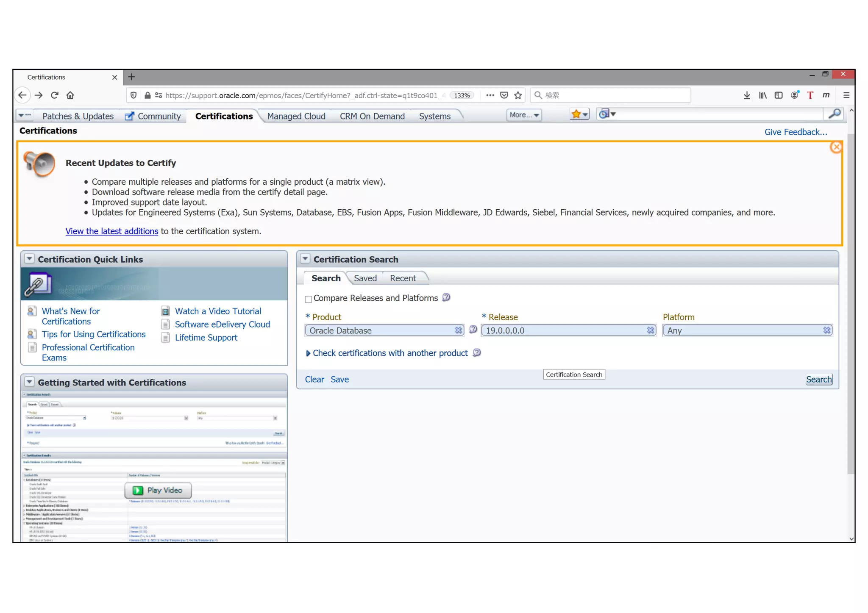Reload the page with the refresh icon

click(55, 95)
